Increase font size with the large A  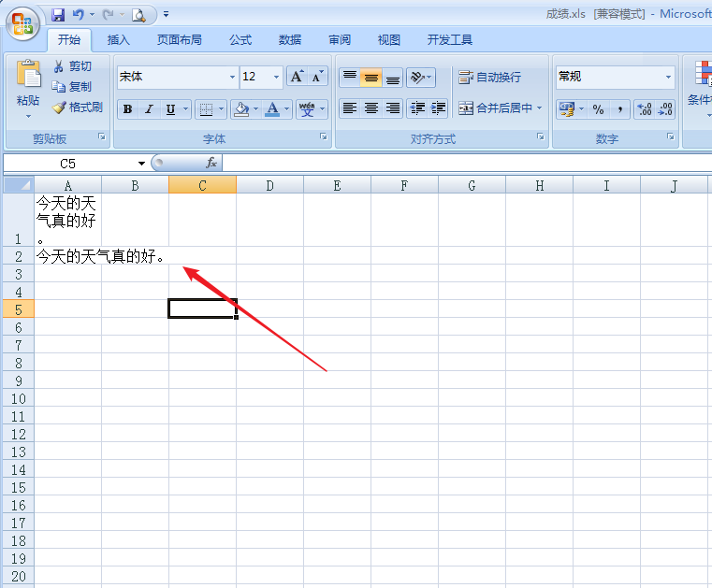click(297, 77)
